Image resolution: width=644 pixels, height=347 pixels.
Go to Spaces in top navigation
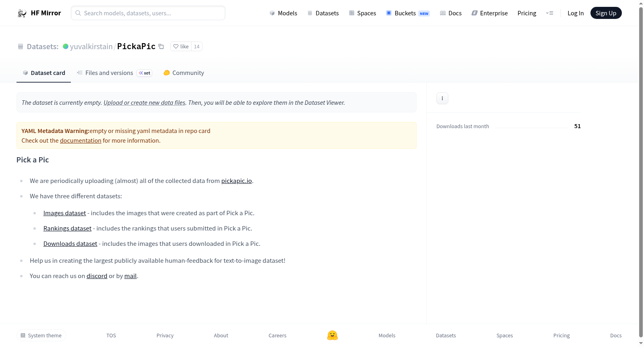tap(362, 13)
